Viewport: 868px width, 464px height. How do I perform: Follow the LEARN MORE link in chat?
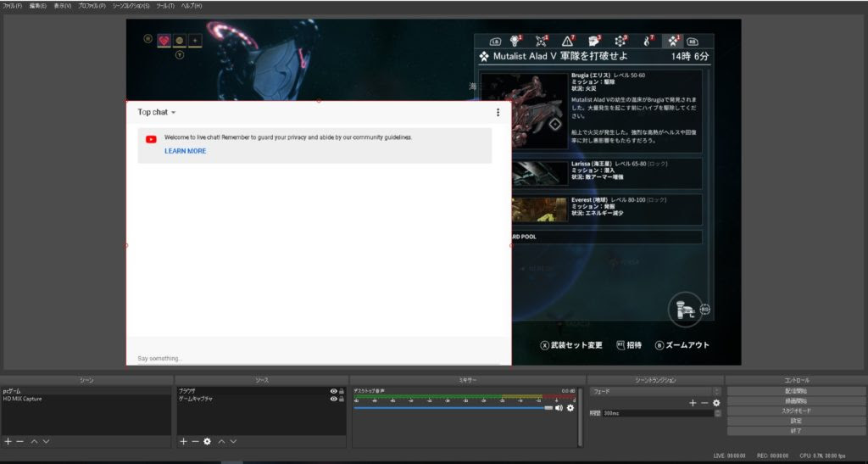186,151
